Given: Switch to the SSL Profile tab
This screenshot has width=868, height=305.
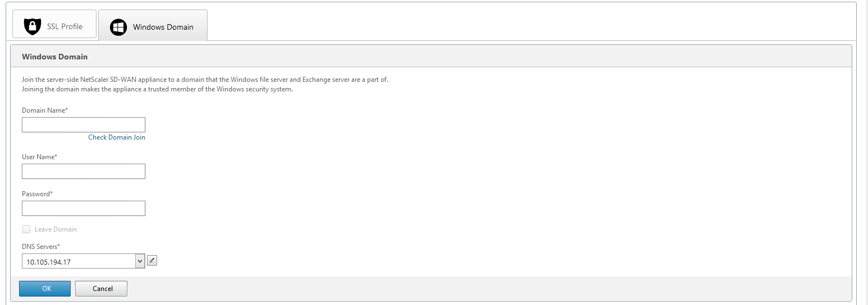Looking at the screenshot, I should (54, 24).
